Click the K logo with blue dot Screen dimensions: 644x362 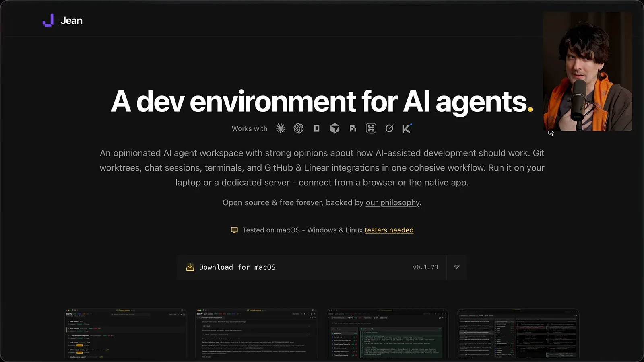coord(407,128)
